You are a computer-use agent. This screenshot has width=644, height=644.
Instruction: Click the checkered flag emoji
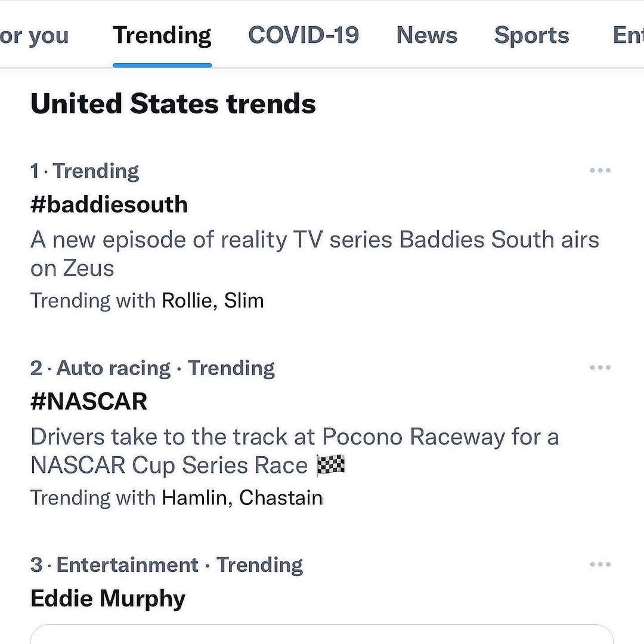click(331, 465)
